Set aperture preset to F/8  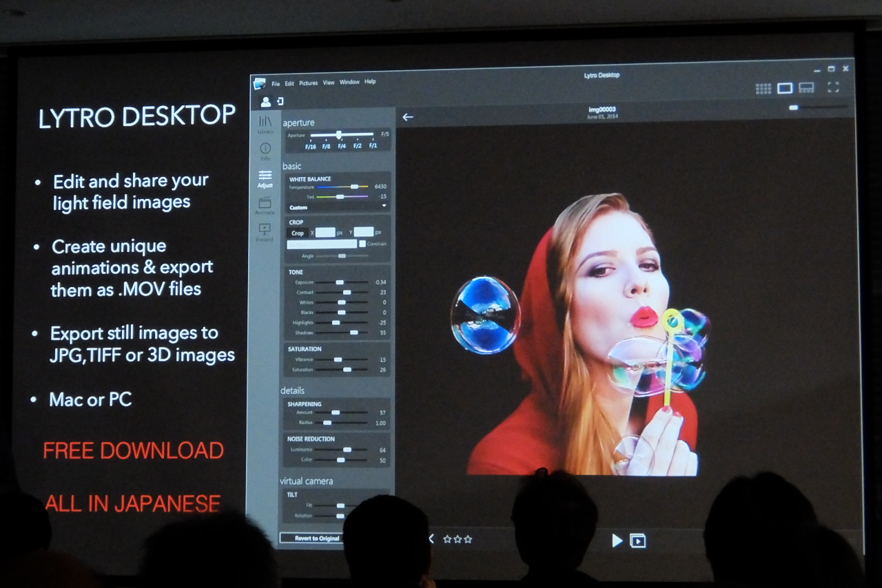pos(327,146)
